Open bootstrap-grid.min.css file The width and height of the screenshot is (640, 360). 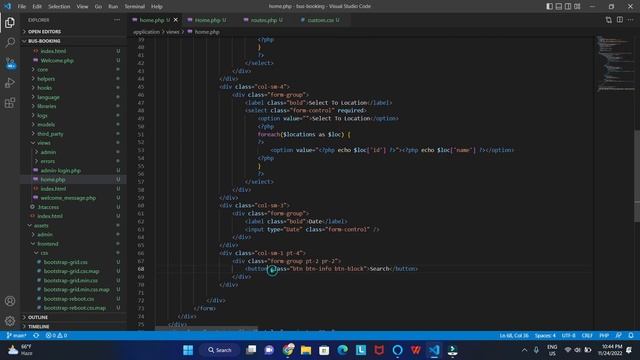coord(71,280)
